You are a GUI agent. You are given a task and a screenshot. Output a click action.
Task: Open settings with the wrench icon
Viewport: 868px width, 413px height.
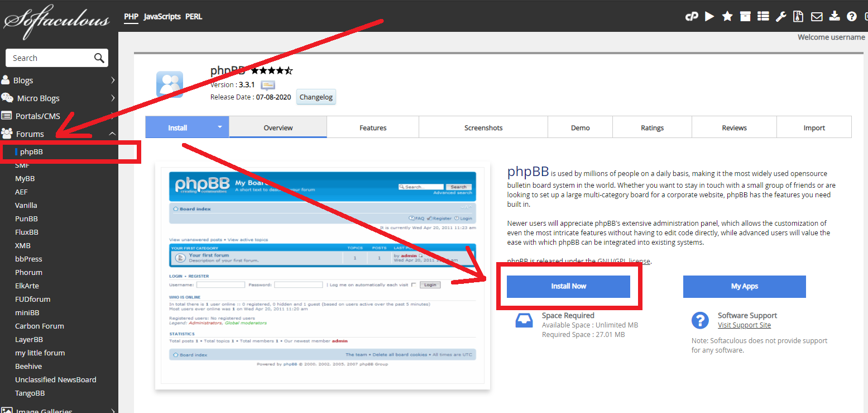(781, 17)
